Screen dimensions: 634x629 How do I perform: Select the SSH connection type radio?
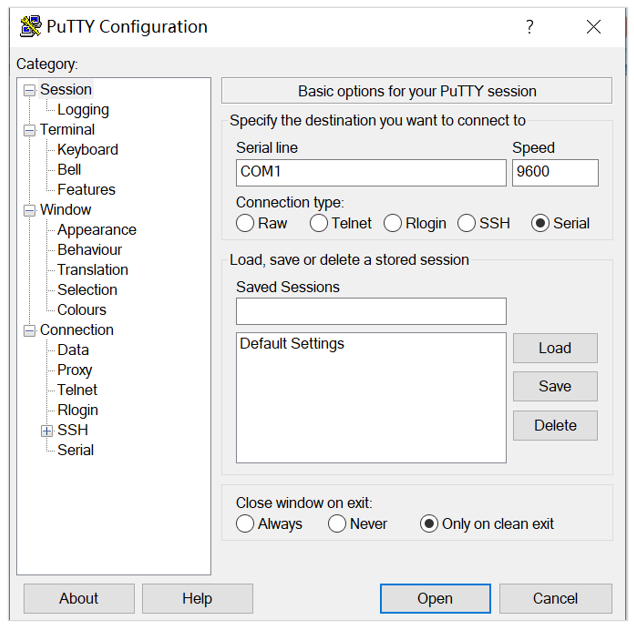coord(466,223)
